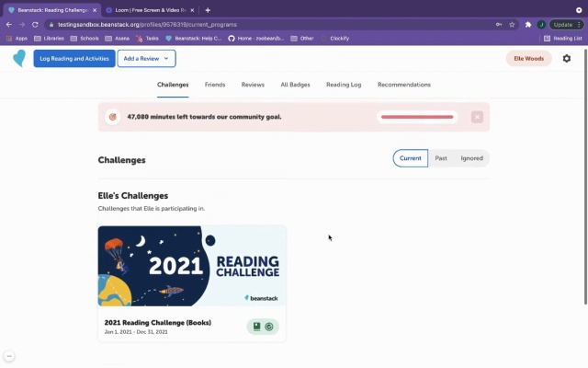588x368 pixels.
Task: Switch to the Recommendations tab
Action: pyautogui.click(x=404, y=85)
